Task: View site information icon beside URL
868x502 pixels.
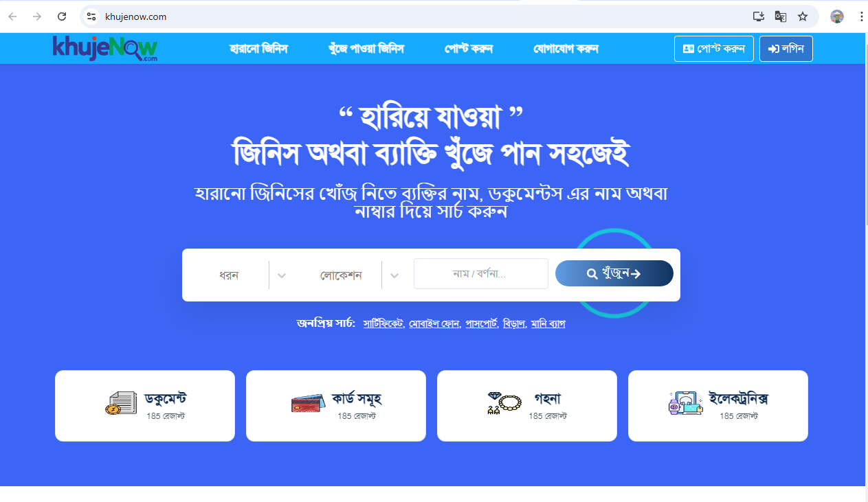Action: [x=91, y=16]
